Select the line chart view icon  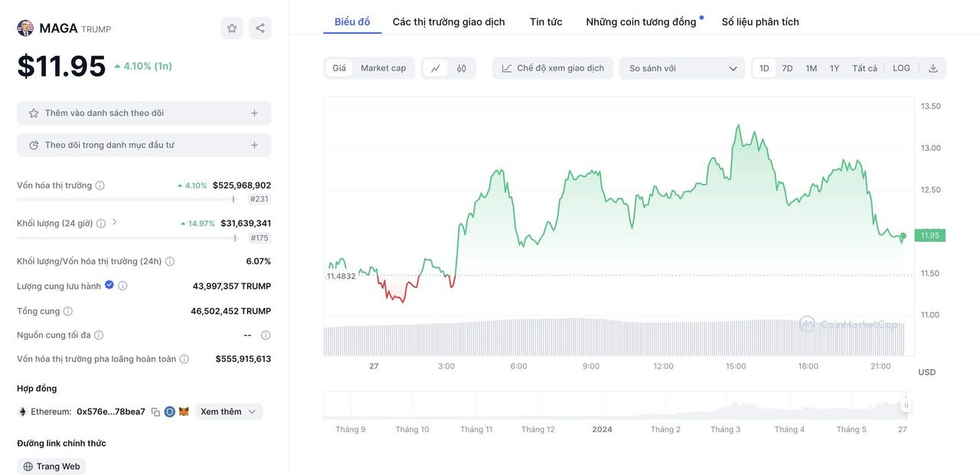[x=436, y=68]
